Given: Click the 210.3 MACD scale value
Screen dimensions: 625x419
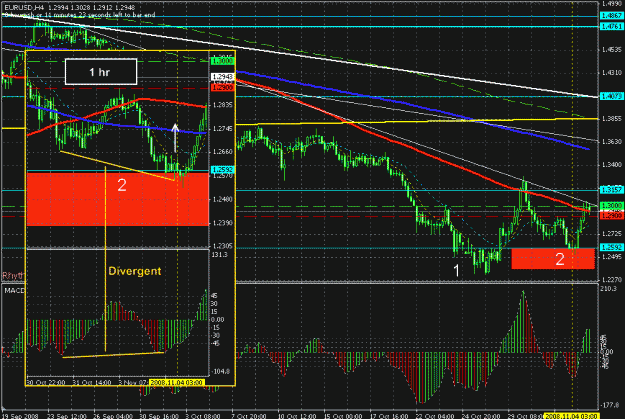Looking at the screenshot, I should click(x=609, y=288).
